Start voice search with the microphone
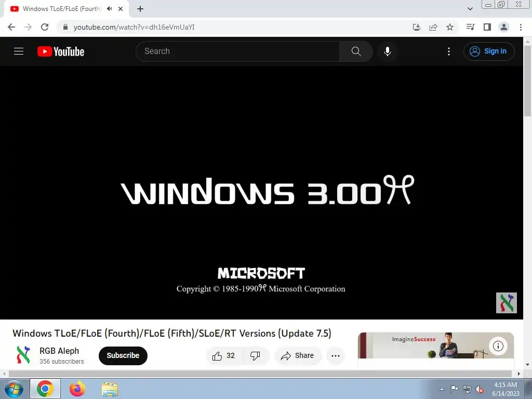Screen dimensions: 532x399 pyautogui.click(x=387, y=51)
